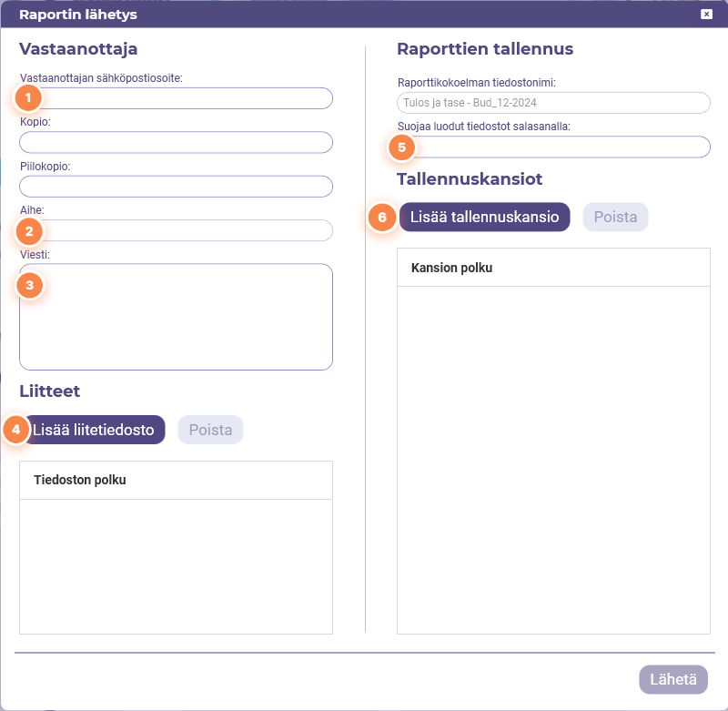Click orange step marker number 2
The height and width of the screenshot is (711, 728).
29,231
